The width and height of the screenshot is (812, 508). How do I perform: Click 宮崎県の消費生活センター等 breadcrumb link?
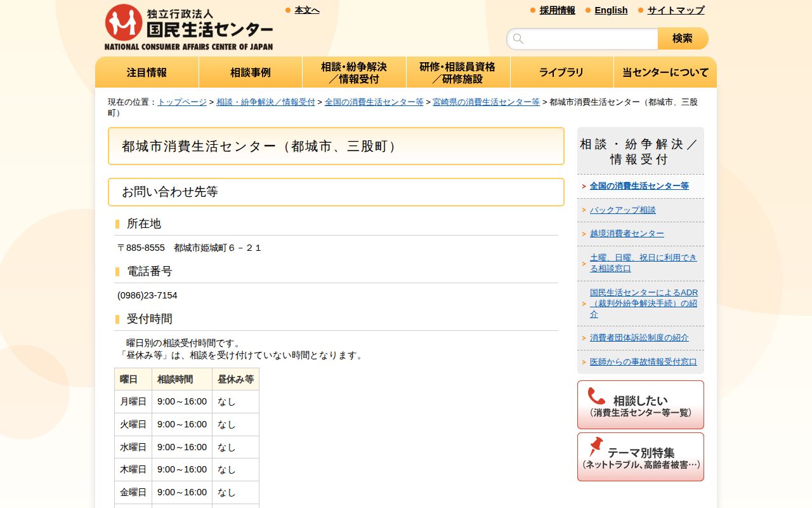(486, 102)
